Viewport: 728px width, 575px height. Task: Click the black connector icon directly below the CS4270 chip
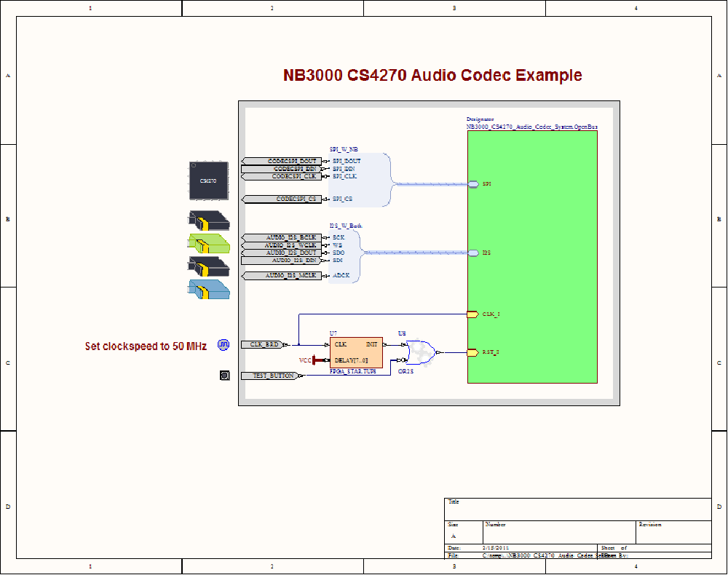click(209, 221)
